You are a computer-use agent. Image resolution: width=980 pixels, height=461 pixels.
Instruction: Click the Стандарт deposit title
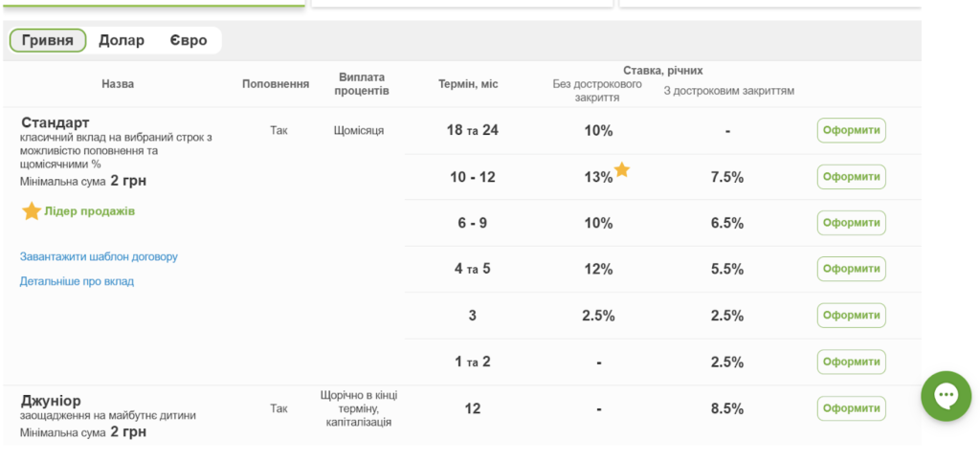[x=55, y=122]
